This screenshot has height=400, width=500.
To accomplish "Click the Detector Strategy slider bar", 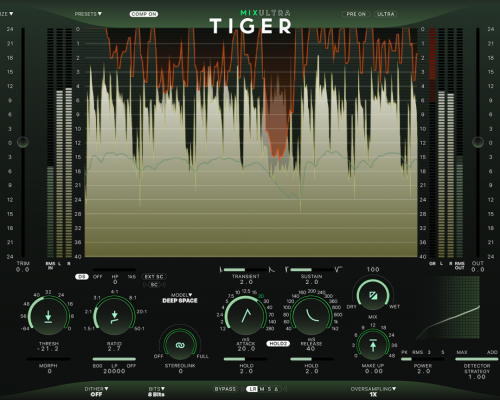I will pos(477,359).
